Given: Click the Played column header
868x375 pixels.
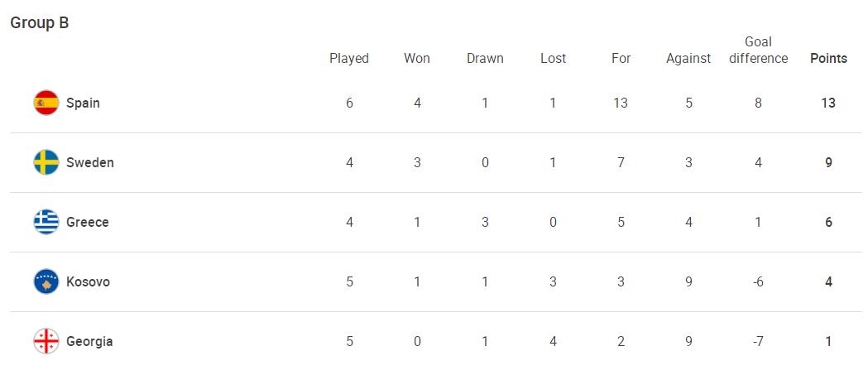Looking at the screenshot, I should tap(349, 58).
